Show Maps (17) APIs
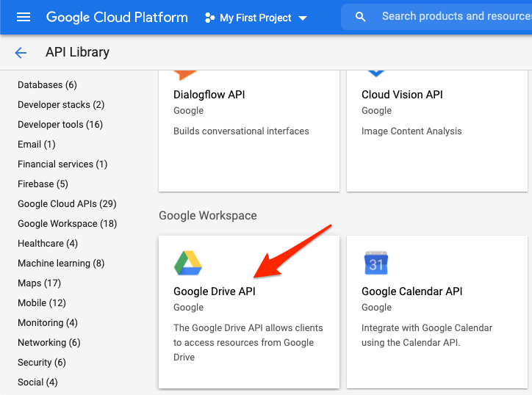532x395 pixels. pos(40,283)
